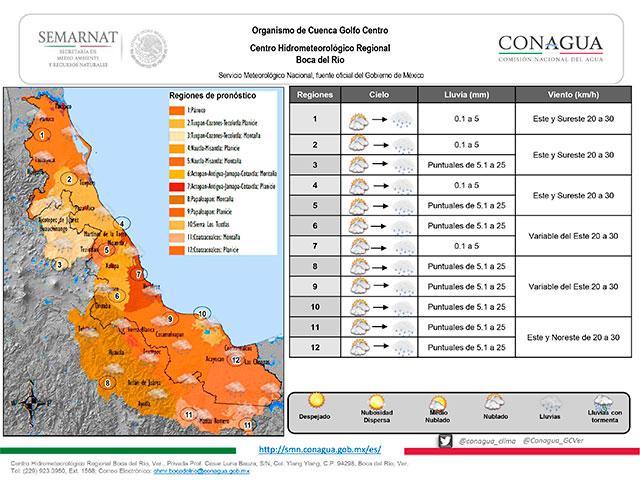Click the Medio Nublado legend icon
The width and height of the screenshot is (640, 480).
coord(438,404)
